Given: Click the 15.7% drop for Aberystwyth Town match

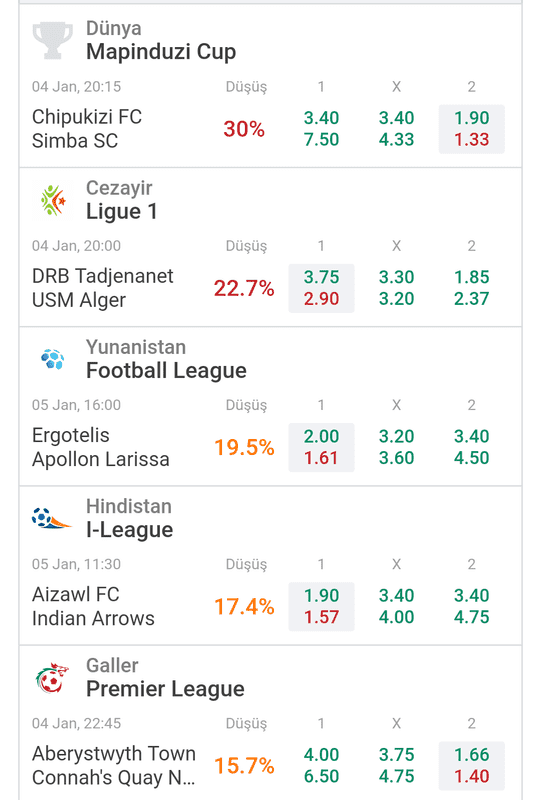Looking at the screenshot, I should (x=244, y=766).
